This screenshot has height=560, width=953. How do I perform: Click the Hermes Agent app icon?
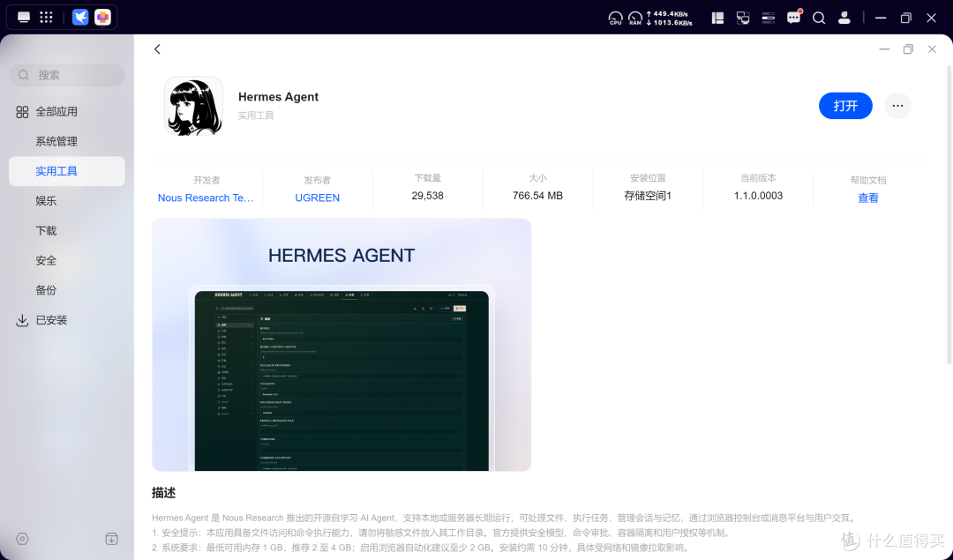[193, 106]
